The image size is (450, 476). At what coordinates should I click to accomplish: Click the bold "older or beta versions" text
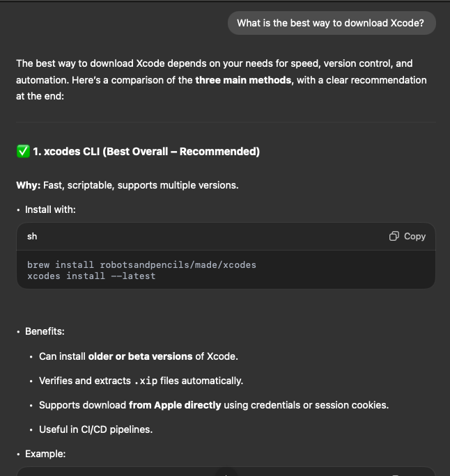pos(141,356)
